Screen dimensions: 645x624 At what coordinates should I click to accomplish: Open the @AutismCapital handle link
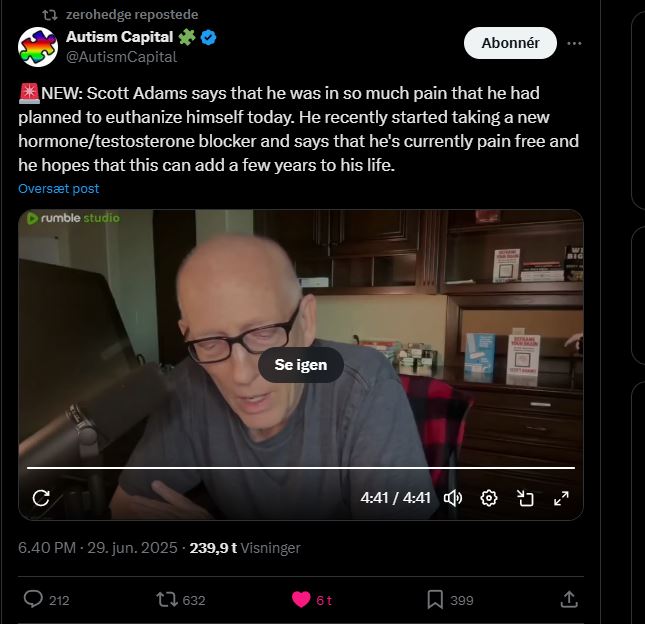[x=121, y=57]
